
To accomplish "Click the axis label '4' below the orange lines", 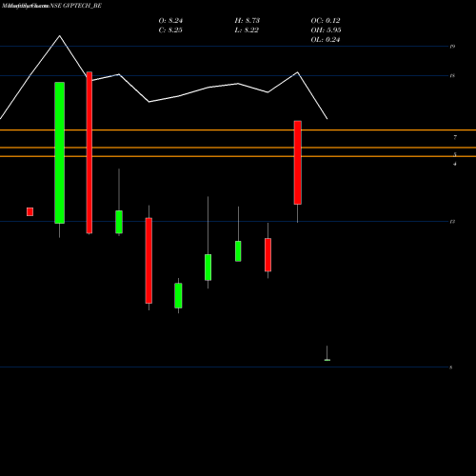I will pos(455,164).
